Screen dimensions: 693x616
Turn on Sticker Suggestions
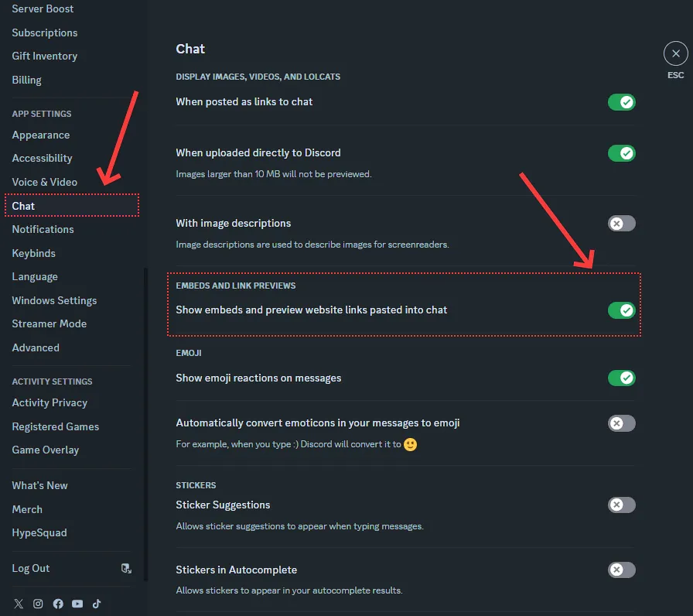(x=621, y=505)
